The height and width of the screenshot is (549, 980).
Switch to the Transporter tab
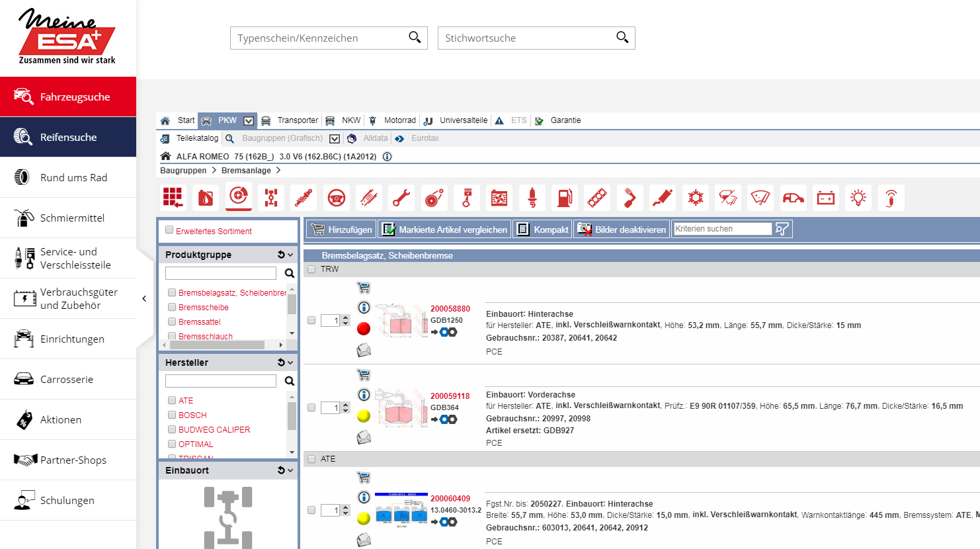tap(290, 120)
